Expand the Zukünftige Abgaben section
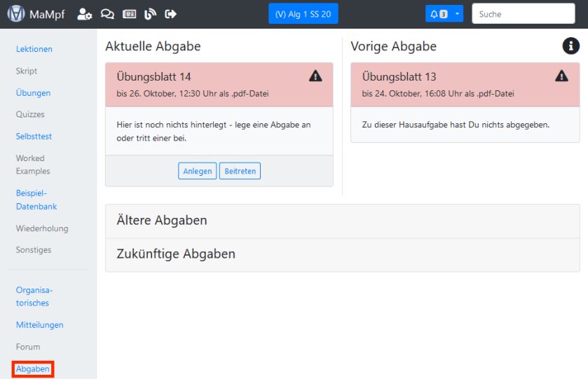588x379 pixels. [x=176, y=254]
